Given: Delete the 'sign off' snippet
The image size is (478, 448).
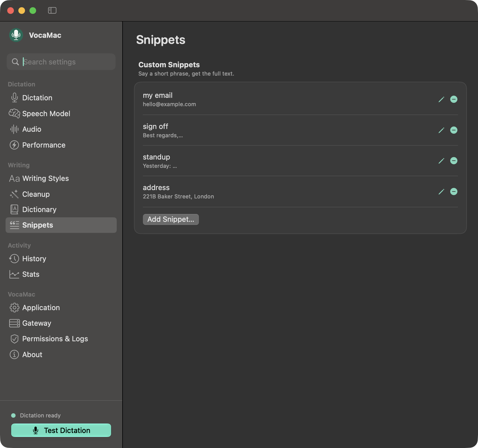Looking at the screenshot, I should [x=454, y=130].
